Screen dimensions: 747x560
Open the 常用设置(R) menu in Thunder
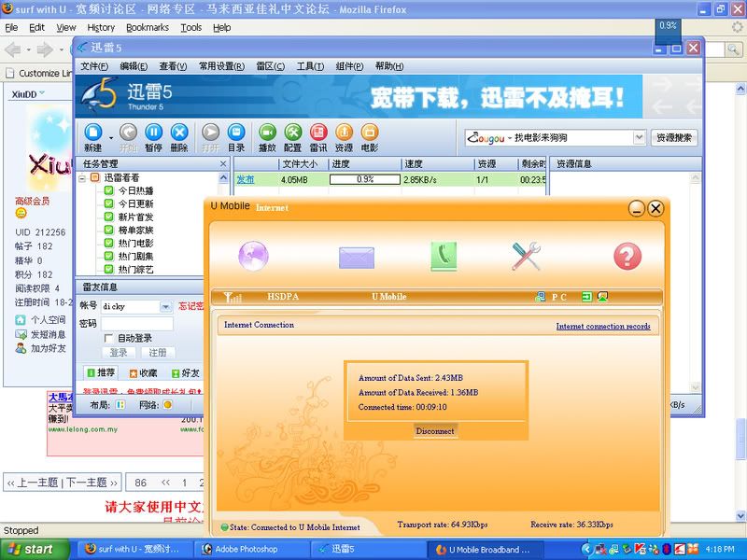tap(222, 66)
